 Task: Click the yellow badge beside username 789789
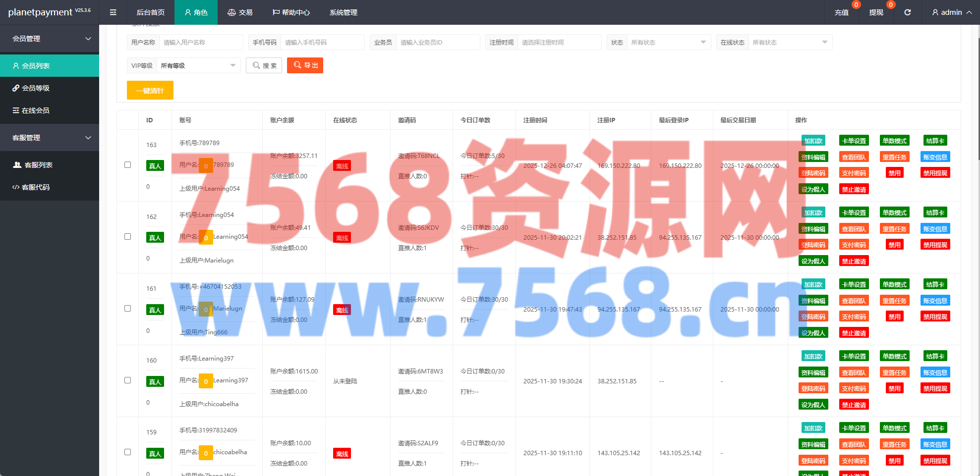(206, 166)
